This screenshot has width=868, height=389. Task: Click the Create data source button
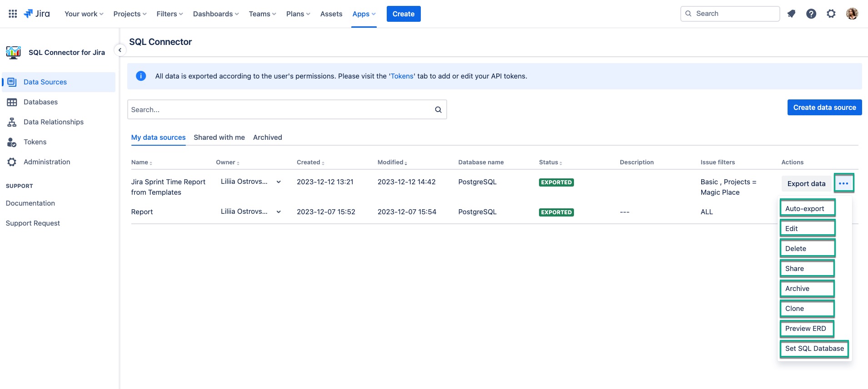[824, 107]
